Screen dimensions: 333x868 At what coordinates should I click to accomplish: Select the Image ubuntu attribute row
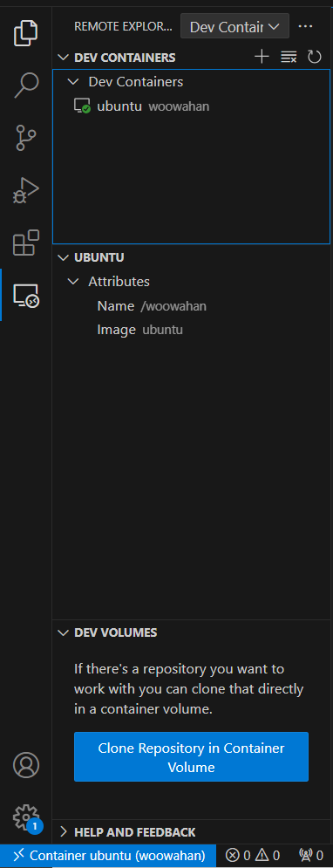coord(191,330)
